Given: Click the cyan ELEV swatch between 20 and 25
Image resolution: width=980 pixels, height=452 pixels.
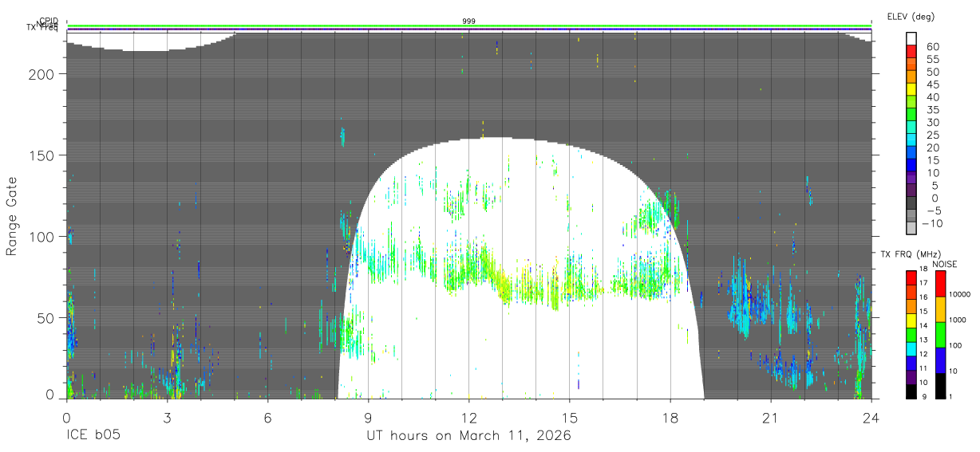Looking at the screenshot, I should 911,140.
